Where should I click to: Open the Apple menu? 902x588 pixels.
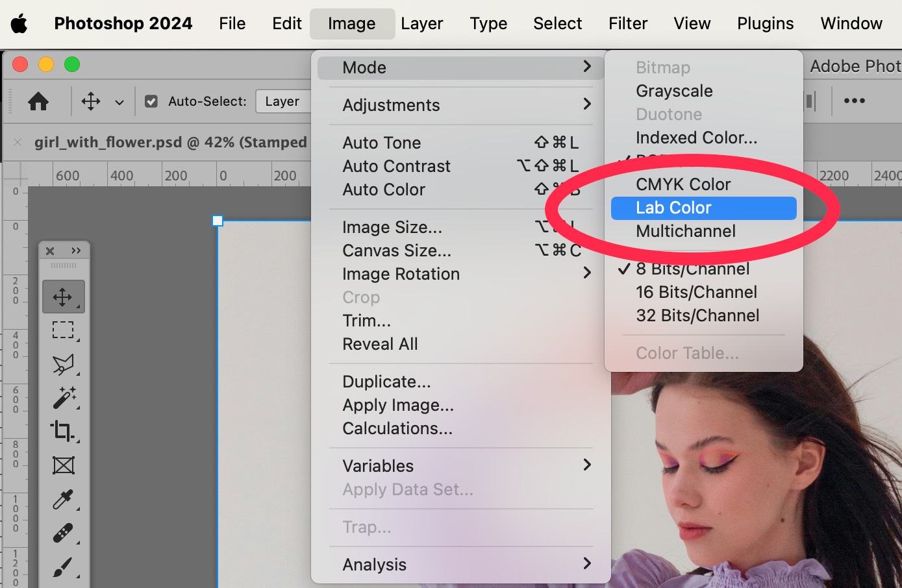click(19, 24)
